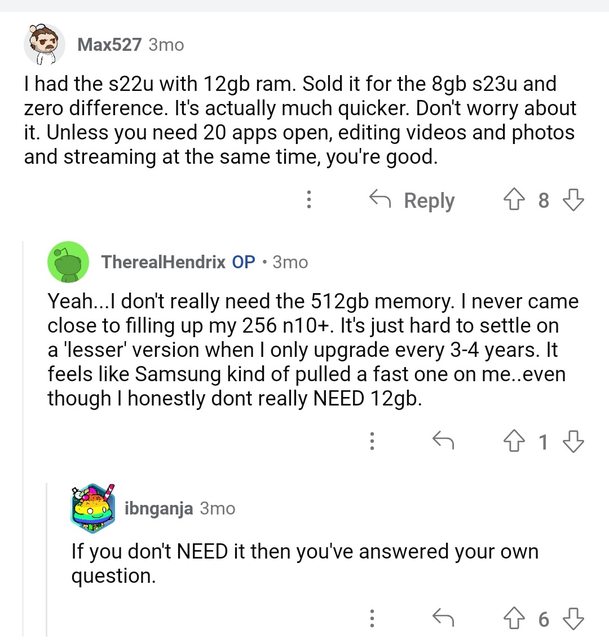Upvote TherealHendrix's reply

[513, 440]
